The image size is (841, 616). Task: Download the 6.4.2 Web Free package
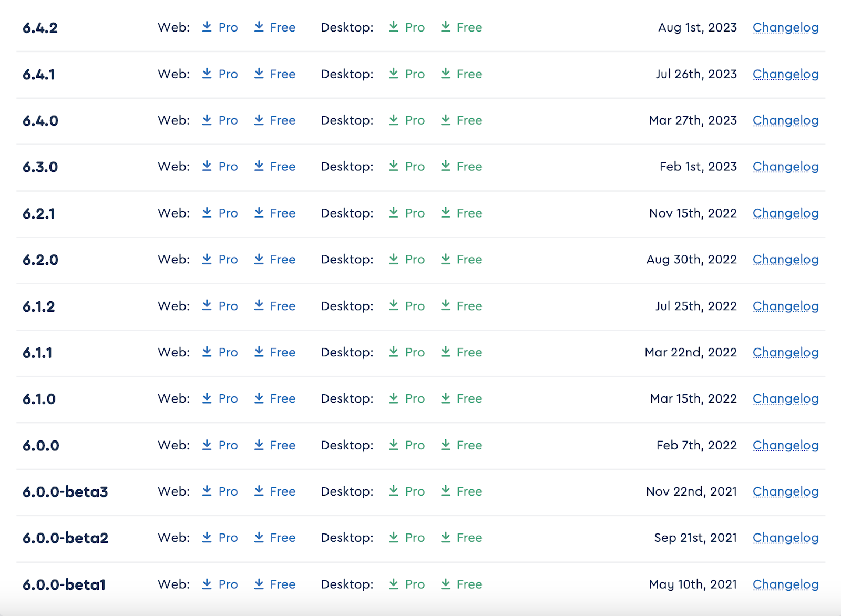(x=274, y=27)
